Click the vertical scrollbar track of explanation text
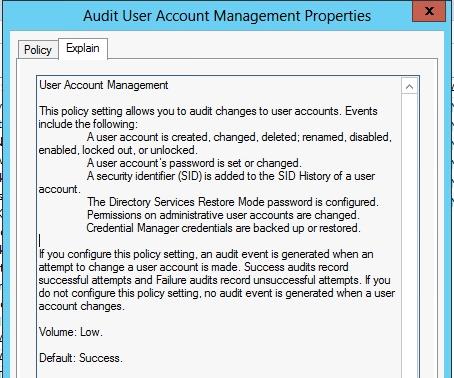 tap(410, 233)
